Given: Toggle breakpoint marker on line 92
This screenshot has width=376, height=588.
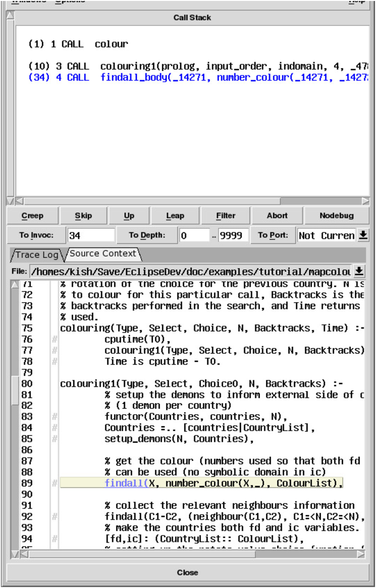Looking at the screenshot, I should pos(55,517).
